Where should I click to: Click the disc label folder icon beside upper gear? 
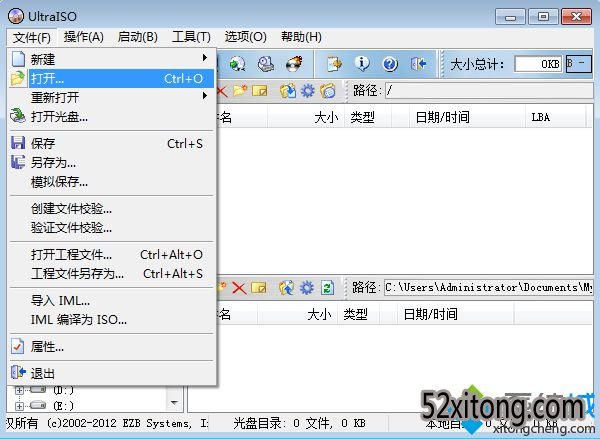coord(328,91)
